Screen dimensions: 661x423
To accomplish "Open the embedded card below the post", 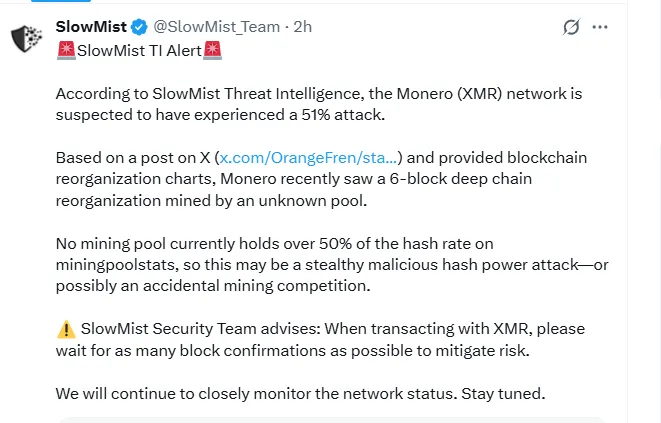I will point(330,419).
